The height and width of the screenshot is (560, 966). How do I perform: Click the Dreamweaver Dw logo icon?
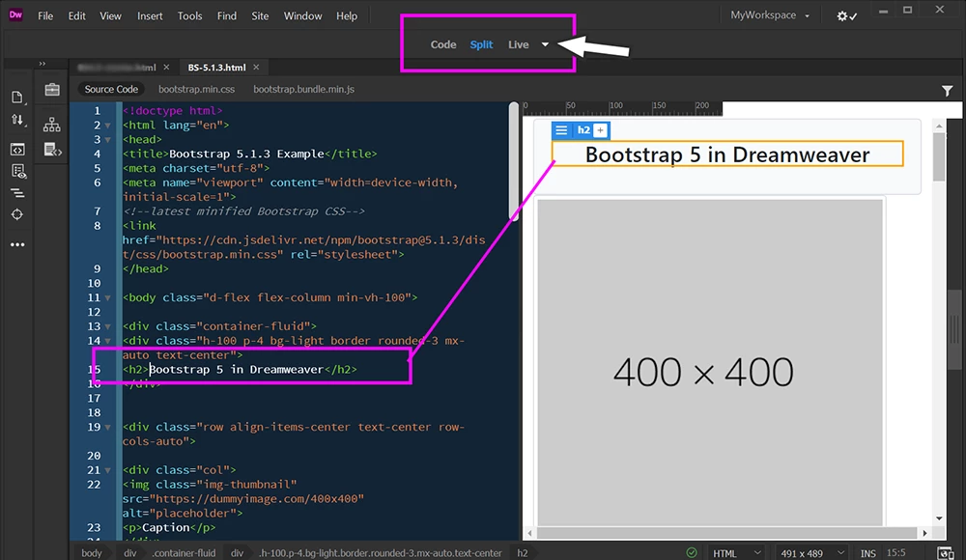16,15
